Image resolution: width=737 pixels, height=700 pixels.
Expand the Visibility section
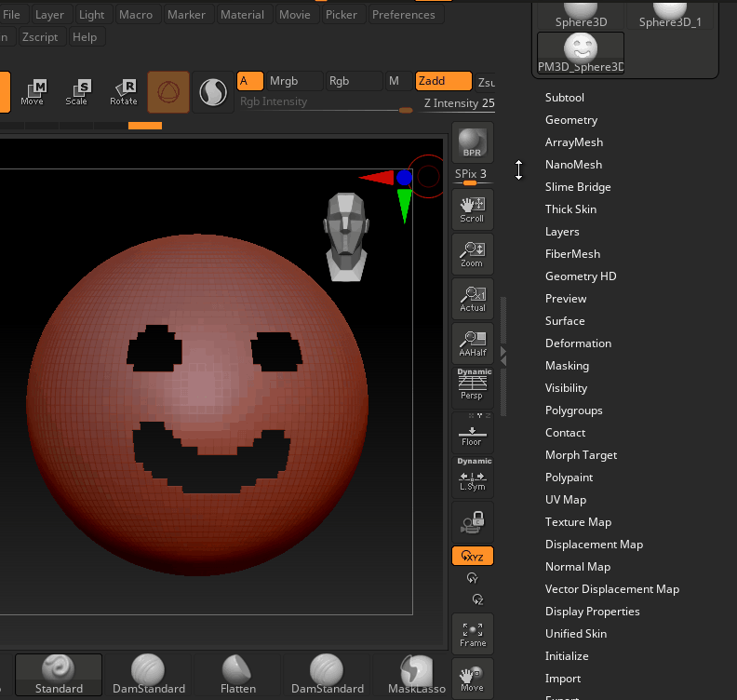pyautogui.click(x=566, y=388)
